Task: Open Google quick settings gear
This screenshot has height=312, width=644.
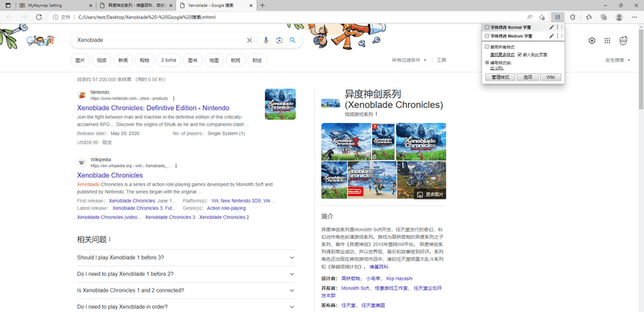Action: [592, 40]
